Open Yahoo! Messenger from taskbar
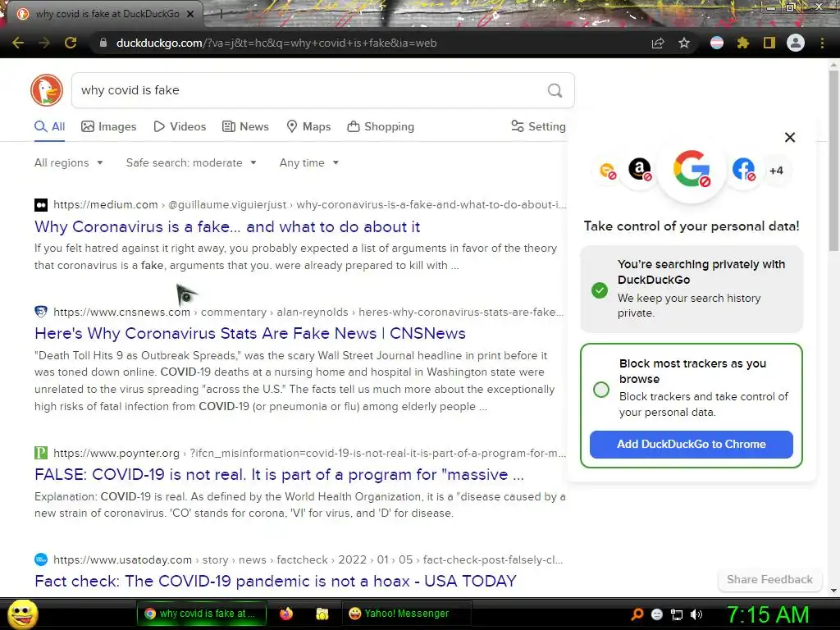This screenshot has height=630, width=840. (x=406, y=614)
